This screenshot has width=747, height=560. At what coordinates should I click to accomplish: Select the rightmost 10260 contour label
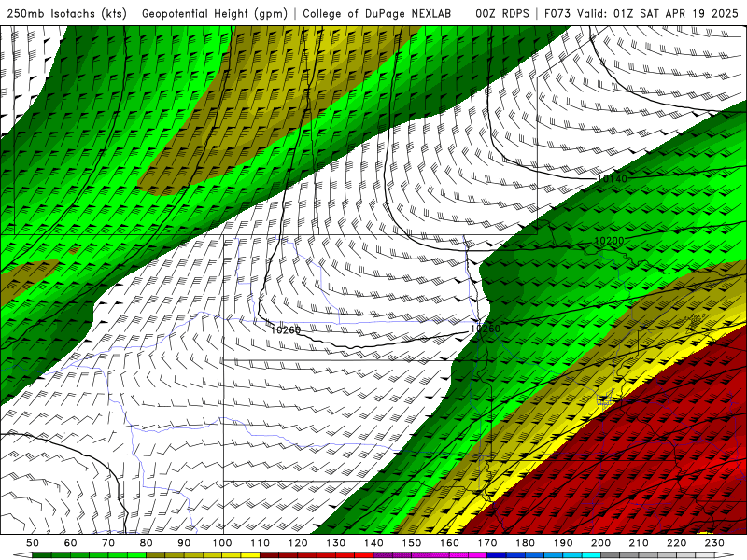tap(486, 329)
